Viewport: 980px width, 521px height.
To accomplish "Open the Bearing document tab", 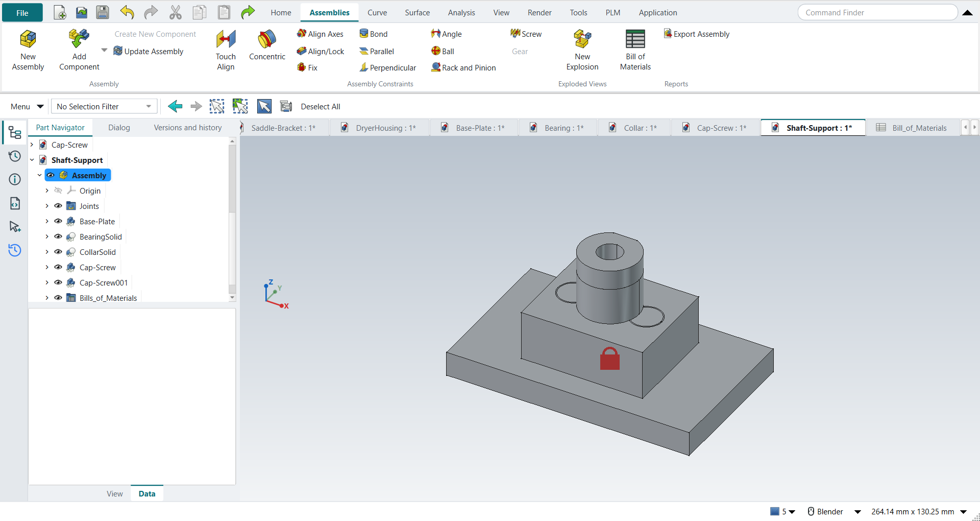I will [x=558, y=128].
